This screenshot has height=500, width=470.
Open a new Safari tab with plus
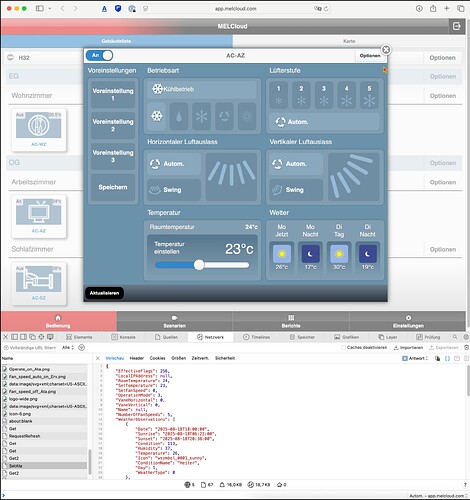447,8
